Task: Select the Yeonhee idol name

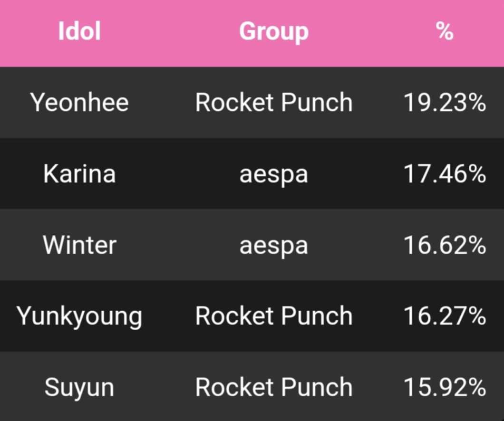Action: pos(79,103)
